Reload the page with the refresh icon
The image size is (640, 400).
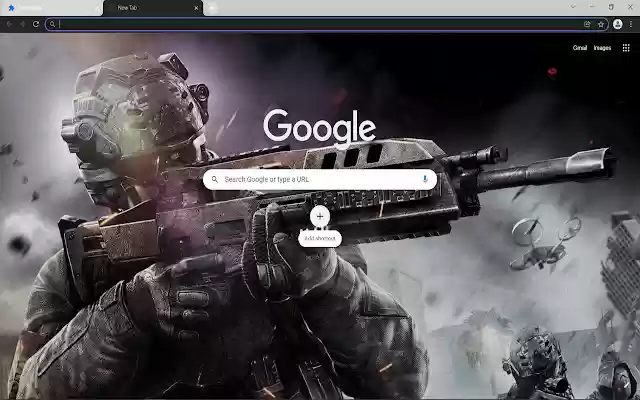click(36, 24)
